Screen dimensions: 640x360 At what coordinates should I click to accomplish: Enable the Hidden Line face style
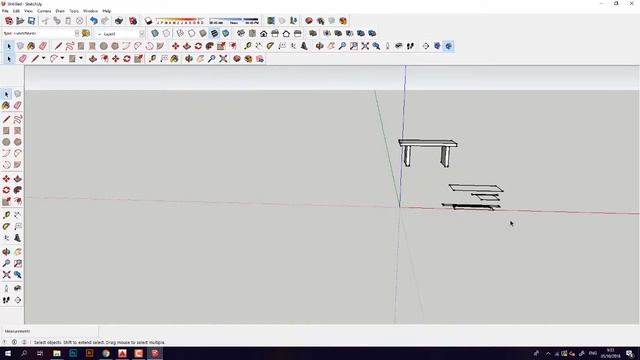191,33
